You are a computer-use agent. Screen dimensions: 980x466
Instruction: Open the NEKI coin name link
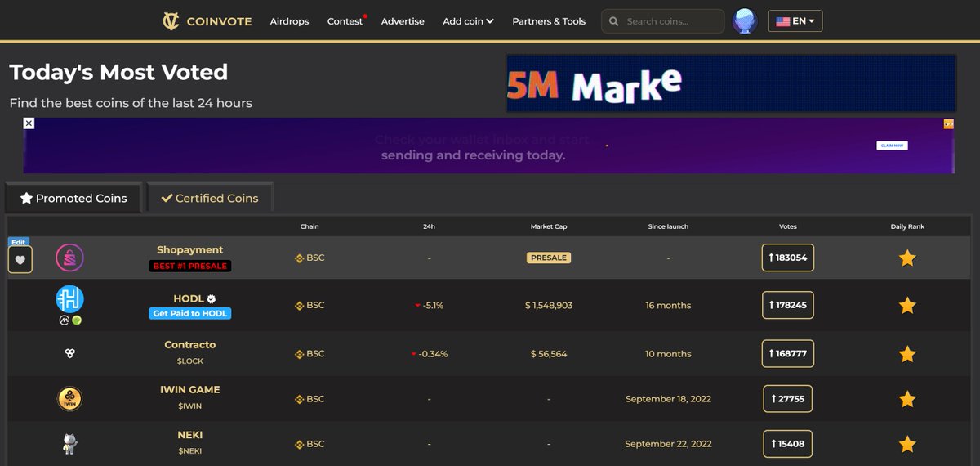tap(190, 434)
